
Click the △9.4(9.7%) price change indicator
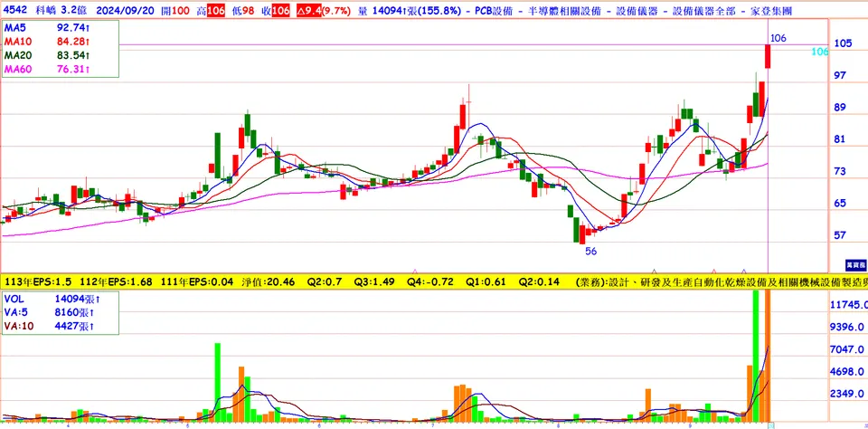click(324, 11)
